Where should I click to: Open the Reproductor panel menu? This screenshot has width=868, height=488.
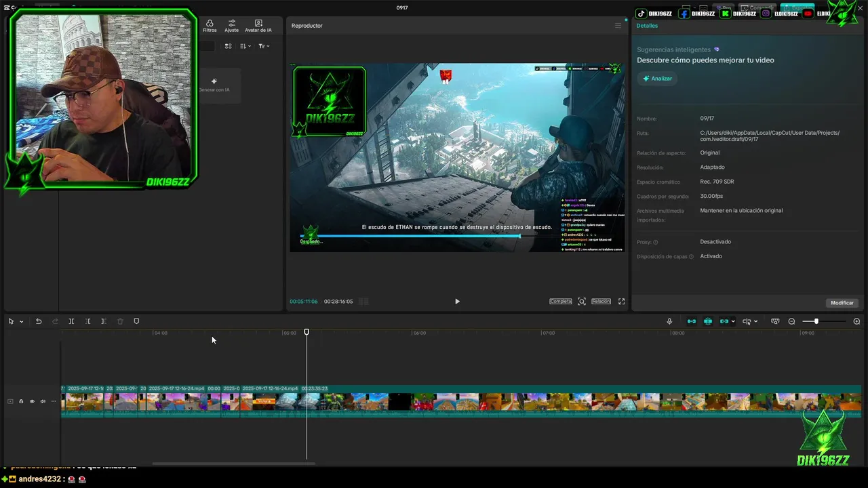(x=618, y=26)
